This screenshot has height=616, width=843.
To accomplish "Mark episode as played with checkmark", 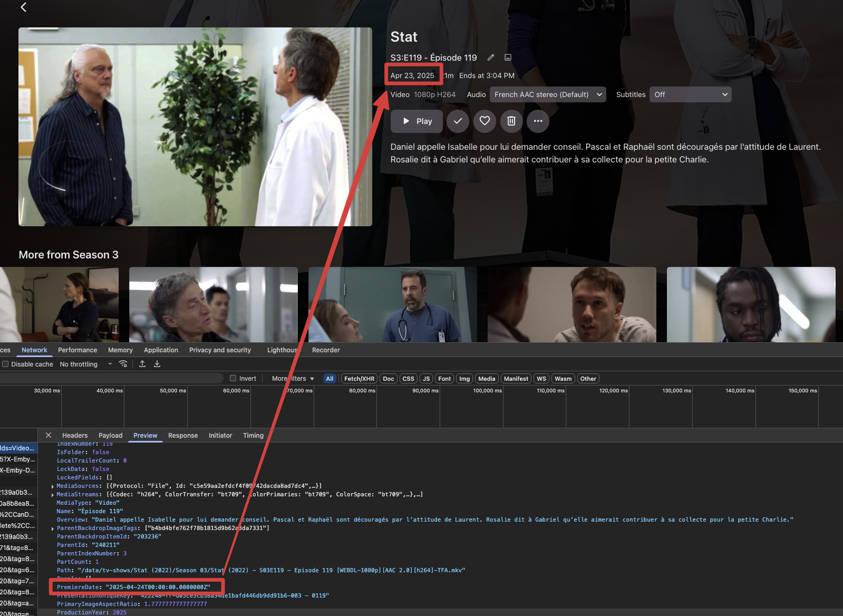I will click(x=458, y=121).
